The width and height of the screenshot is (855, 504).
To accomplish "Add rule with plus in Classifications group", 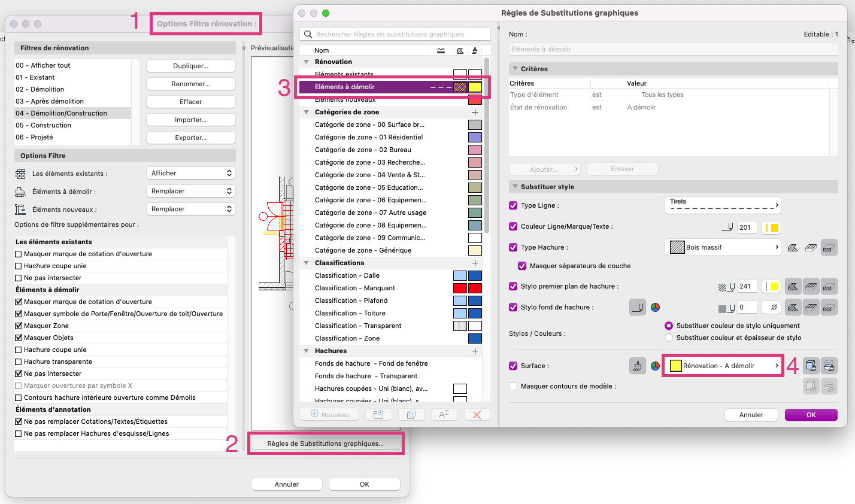I will tap(475, 263).
